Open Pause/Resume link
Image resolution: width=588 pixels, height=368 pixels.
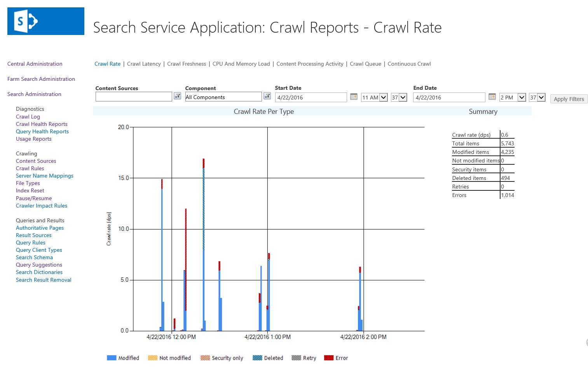[x=34, y=199]
